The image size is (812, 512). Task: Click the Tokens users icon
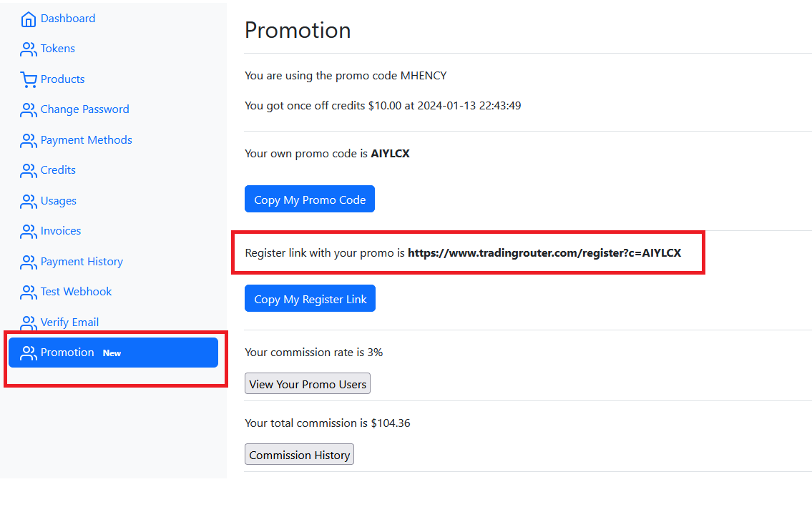(x=29, y=49)
